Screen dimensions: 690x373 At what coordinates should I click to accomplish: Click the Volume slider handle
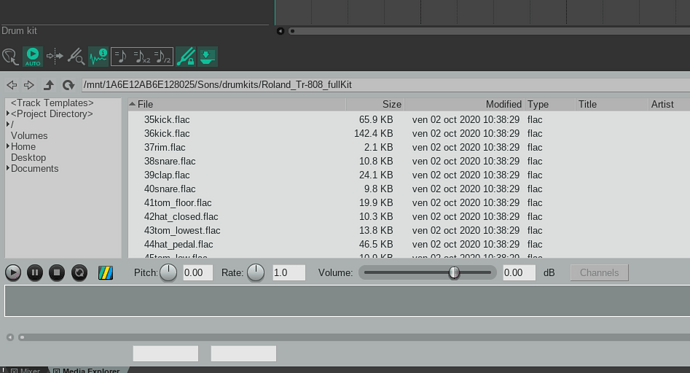(x=454, y=273)
